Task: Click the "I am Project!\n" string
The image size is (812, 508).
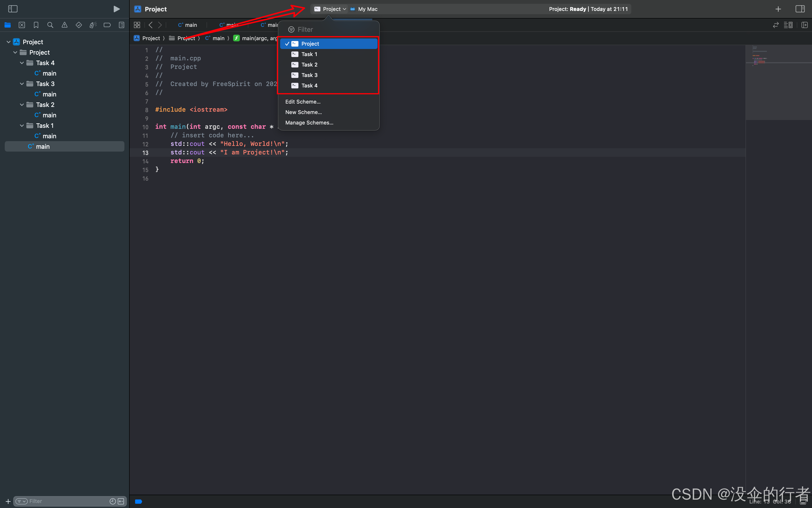Action: pos(252,152)
